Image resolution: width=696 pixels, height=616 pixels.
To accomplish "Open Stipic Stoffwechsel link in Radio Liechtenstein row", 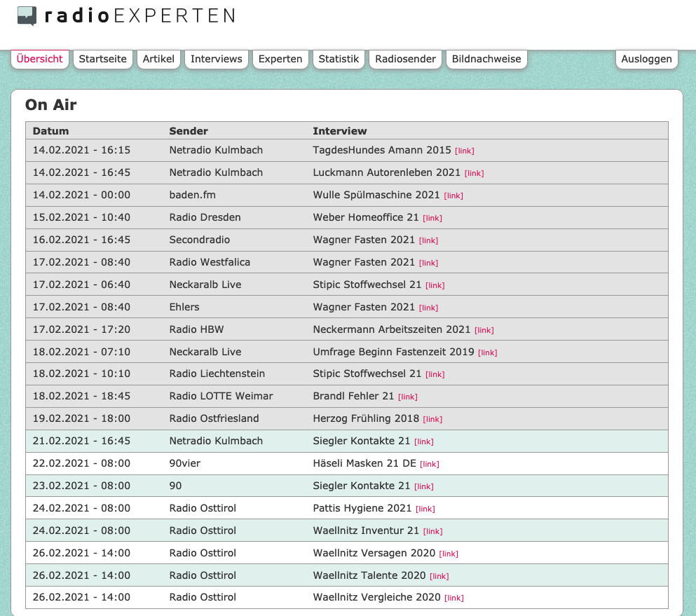I will coord(435,374).
